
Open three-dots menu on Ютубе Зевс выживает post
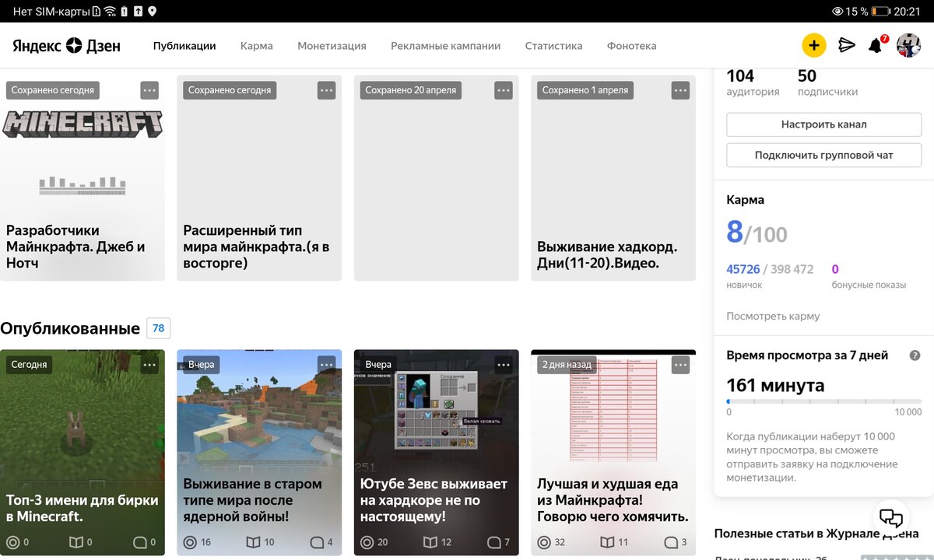504,364
